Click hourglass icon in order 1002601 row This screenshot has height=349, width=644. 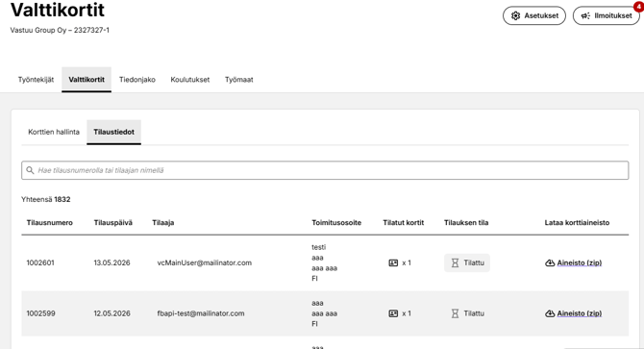click(455, 262)
